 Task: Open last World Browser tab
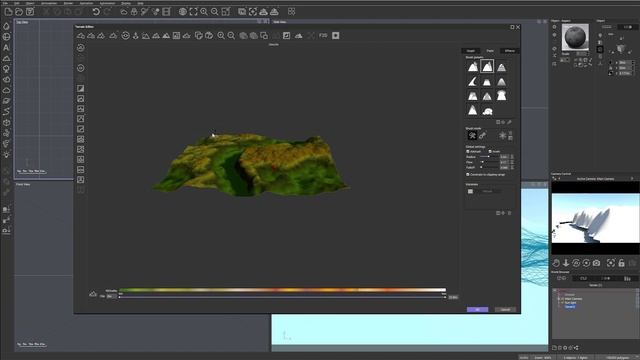coord(627,278)
